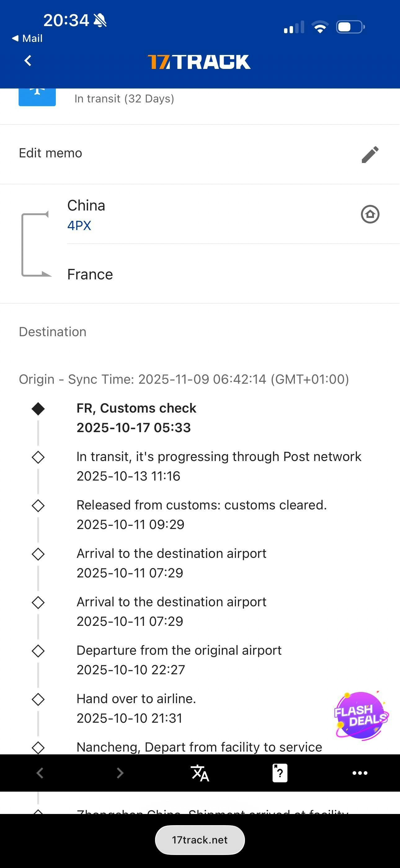Tap the Edit memo row
The width and height of the screenshot is (400, 868).
[51, 153]
